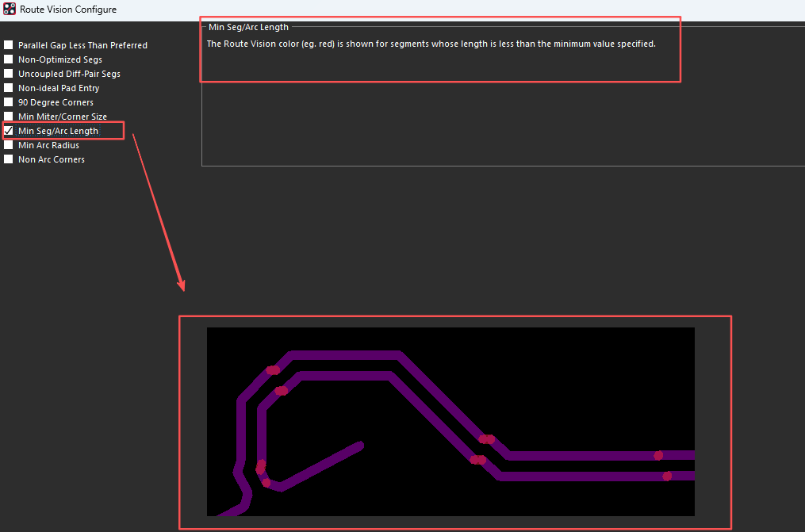Click top horizontal segment of outer purple trace

(x=345, y=355)
